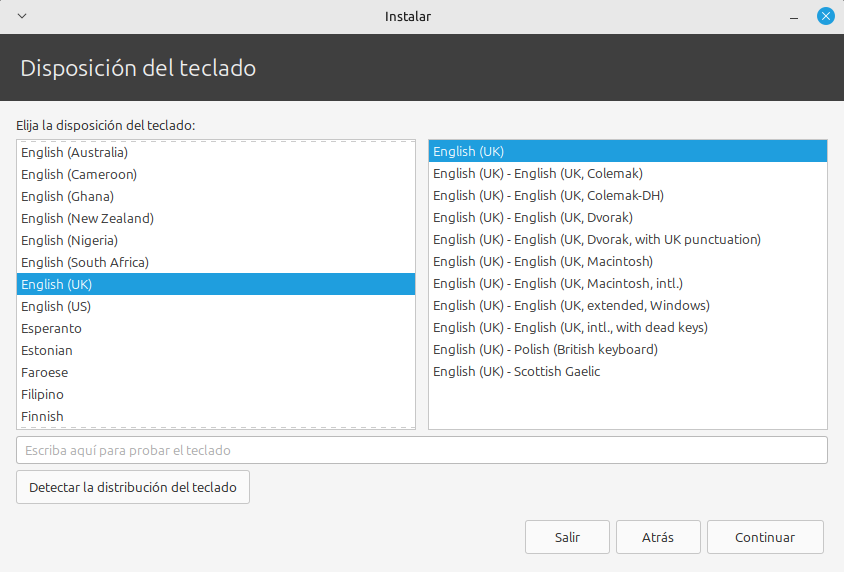Choose Dvorak with UK punctuation variant

click(628, 239)
